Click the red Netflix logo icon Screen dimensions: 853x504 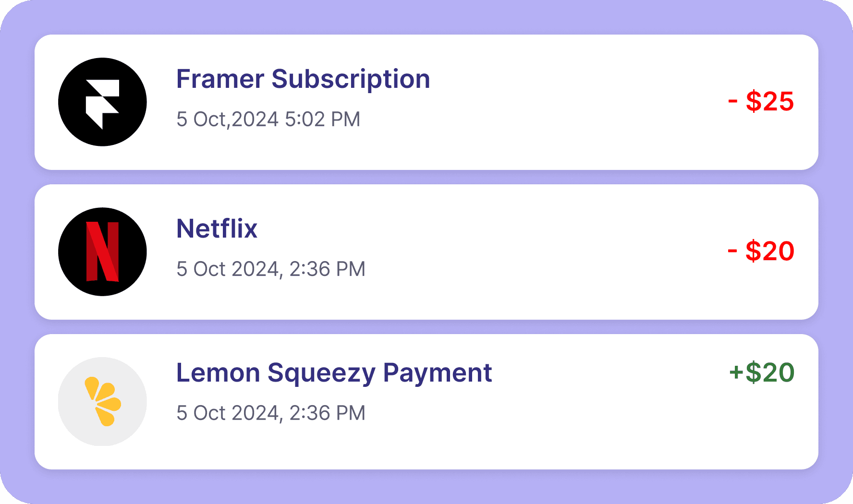tap(102, 252)
